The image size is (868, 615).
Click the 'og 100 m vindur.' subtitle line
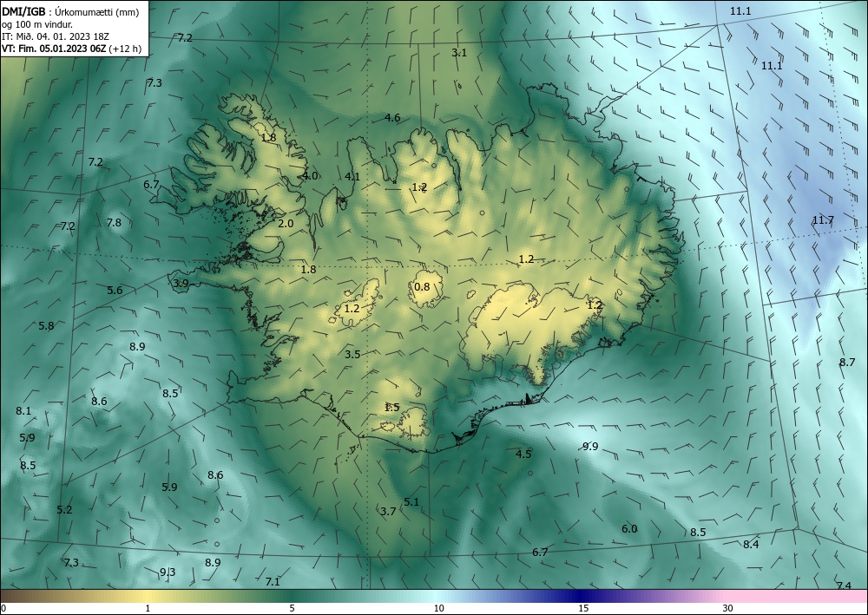coord(37,23)
